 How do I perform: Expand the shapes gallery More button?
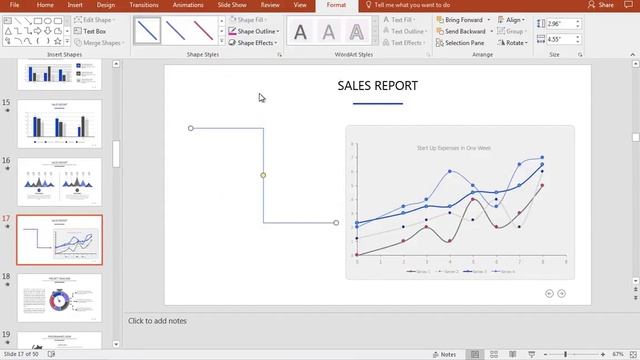pyautogui.click(x=67, y=41)
